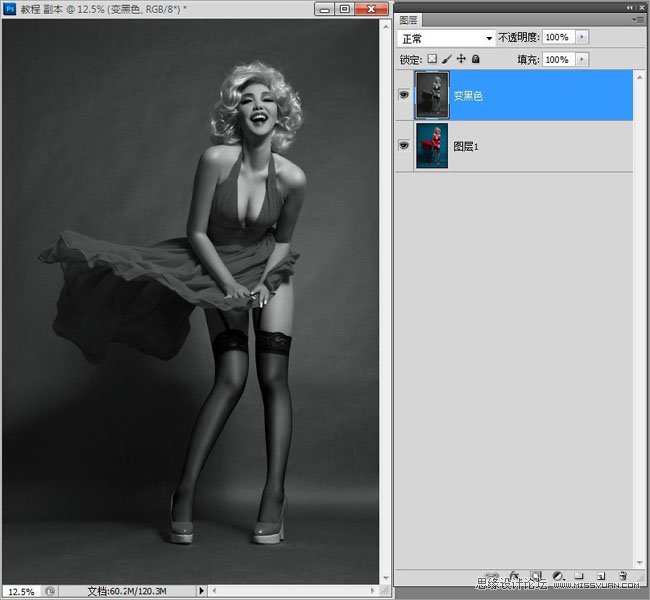Select the 图层1 layer thumbnail
This screenshot has height=600, width=650.
point(431,145)
